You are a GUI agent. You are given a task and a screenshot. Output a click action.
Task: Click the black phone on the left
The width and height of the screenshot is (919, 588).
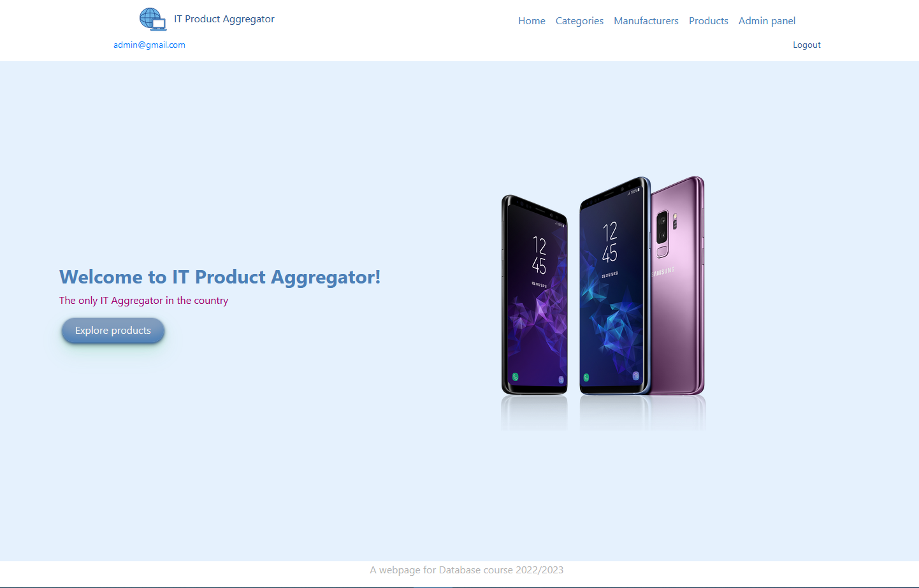534,295
